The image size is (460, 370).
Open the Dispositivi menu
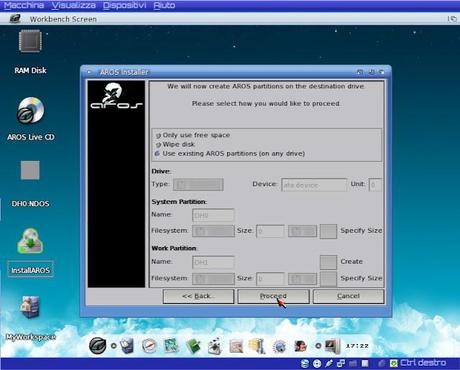[x=124, y=5]
